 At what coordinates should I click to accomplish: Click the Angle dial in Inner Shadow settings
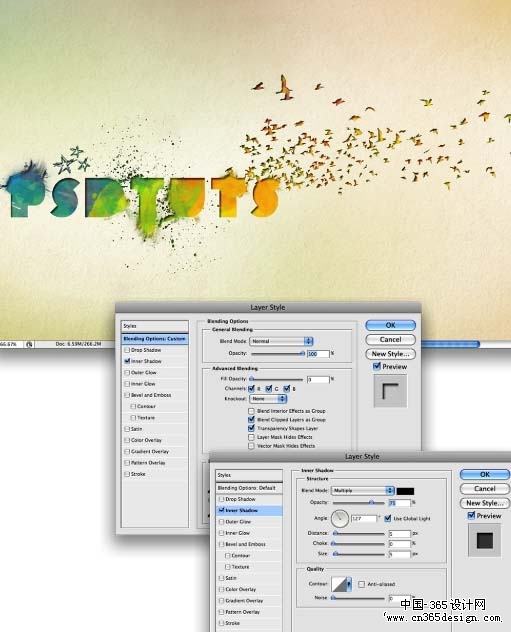pos(340,518)
